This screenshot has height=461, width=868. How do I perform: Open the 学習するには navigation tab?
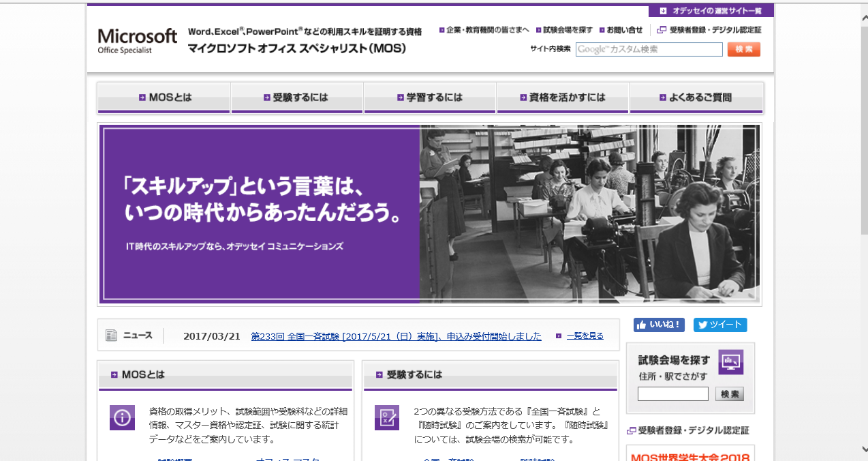430,98
